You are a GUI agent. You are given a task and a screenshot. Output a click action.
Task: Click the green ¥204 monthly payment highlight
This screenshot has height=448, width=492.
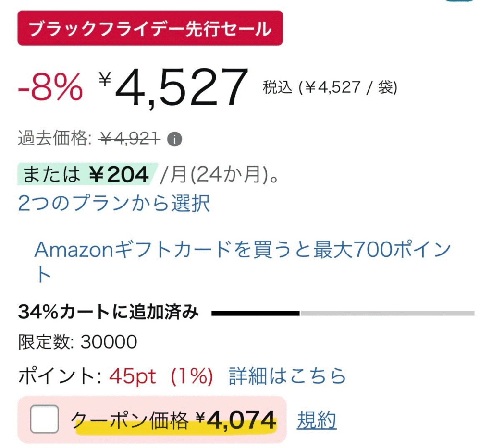tap(86, 175)
